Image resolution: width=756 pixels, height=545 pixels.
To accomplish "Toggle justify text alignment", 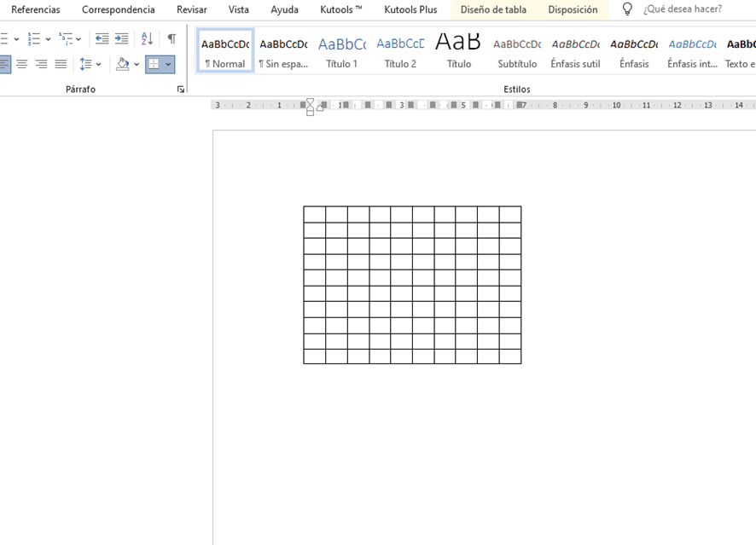I will coord(61,64).
